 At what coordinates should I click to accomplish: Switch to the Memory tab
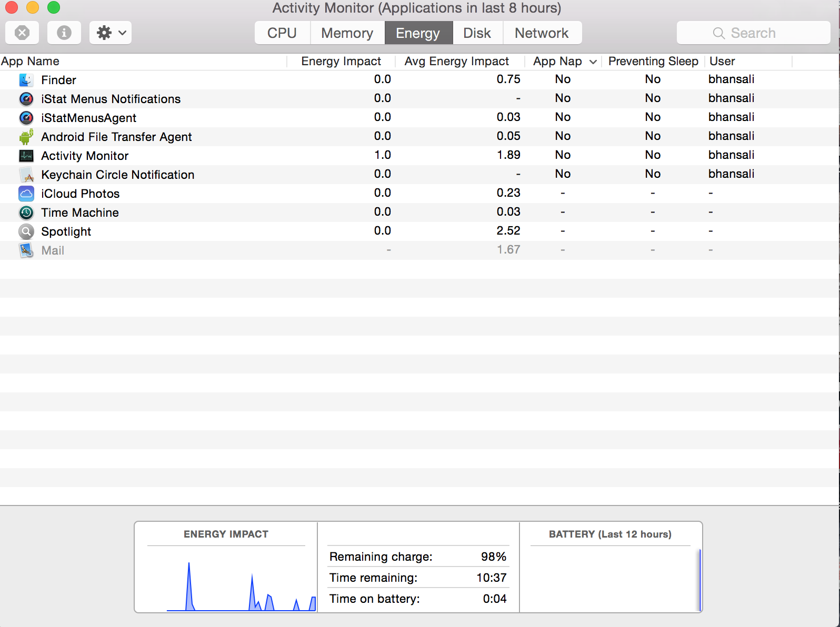click(x=347, y=33)
